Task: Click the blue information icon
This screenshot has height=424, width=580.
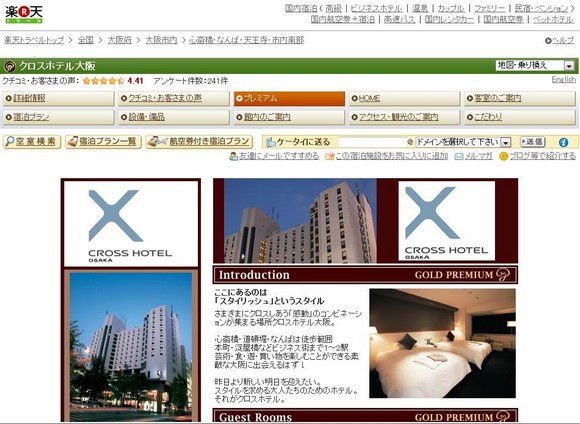Action: (563, 142)
